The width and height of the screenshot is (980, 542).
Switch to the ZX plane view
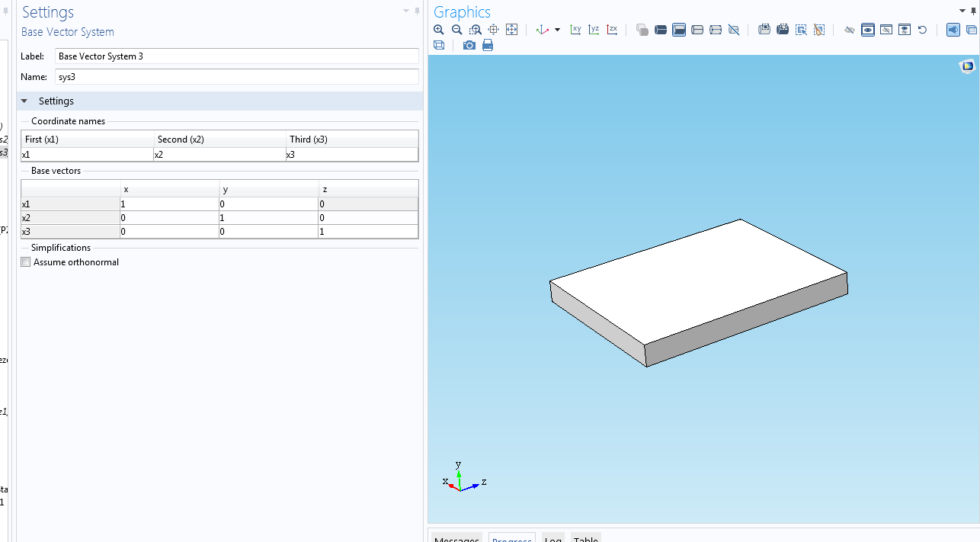612,30
